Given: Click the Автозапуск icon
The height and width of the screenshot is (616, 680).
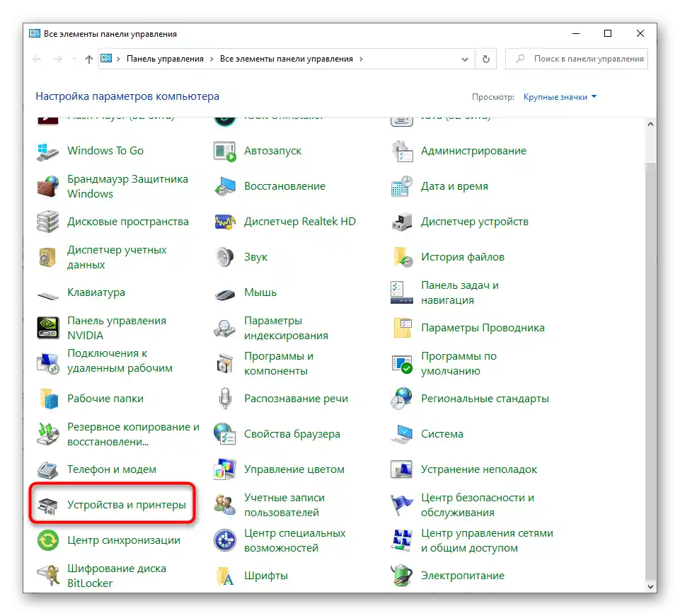Looking at the screenshot, I should point(224,151).
